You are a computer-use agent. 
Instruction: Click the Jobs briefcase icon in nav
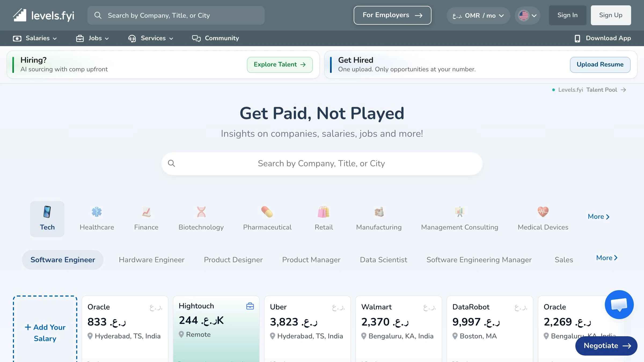[80, 38]
